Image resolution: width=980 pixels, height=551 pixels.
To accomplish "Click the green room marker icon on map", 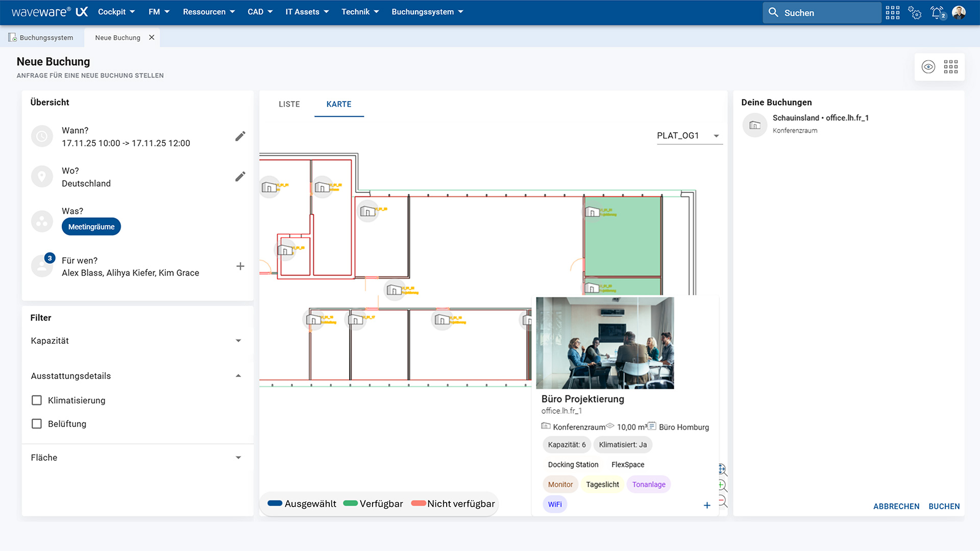I will pyautogui.click(x=592, y=212).
